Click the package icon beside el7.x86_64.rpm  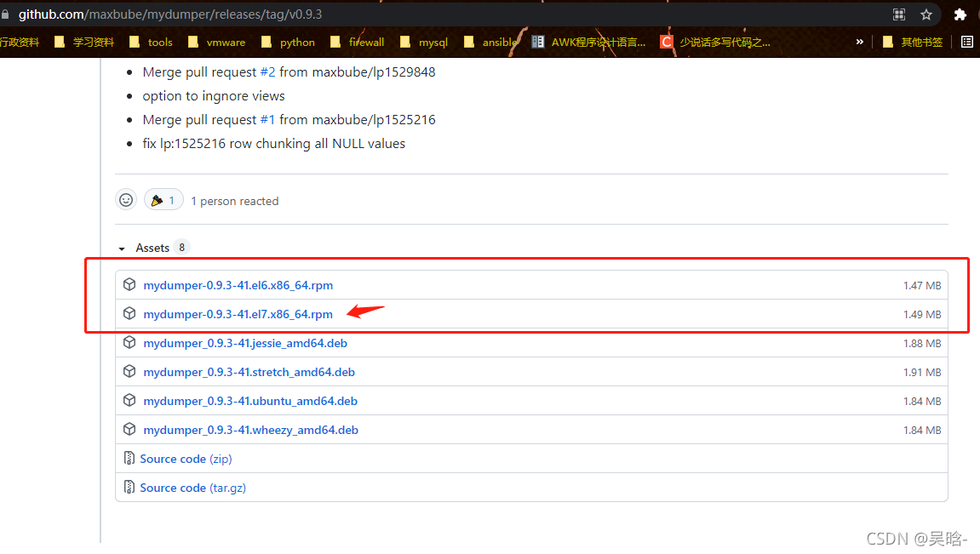click(x=129, y=313)
